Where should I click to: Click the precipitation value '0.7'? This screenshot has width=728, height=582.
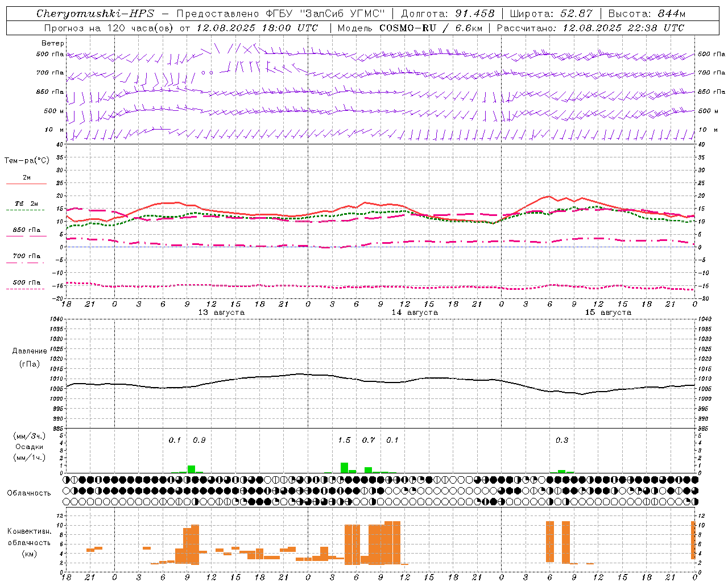point(369,440)
